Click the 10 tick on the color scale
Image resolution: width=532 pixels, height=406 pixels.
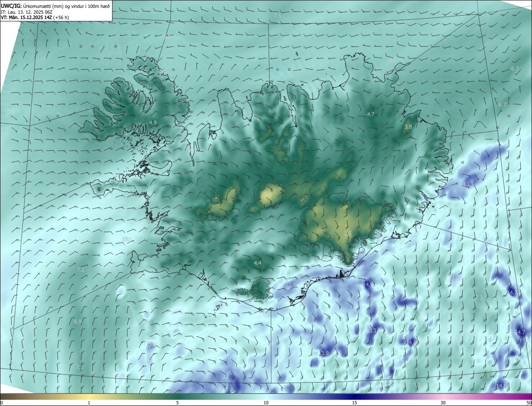266,403
